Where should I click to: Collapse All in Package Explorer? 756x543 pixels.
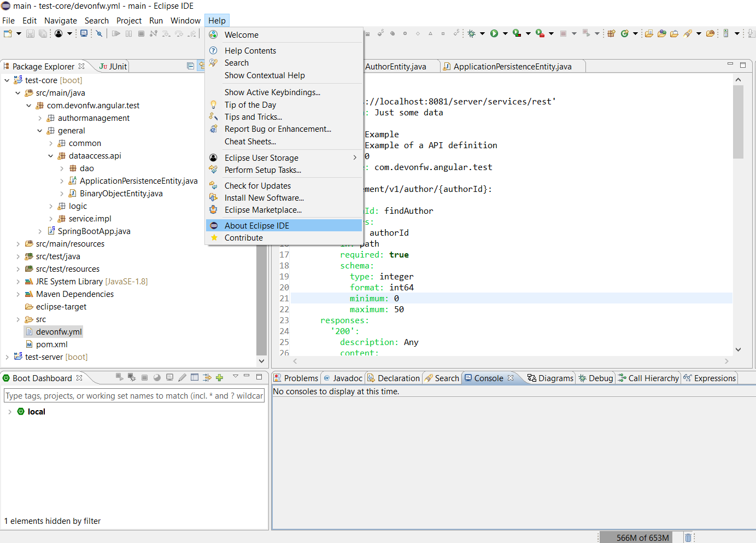click(x=190, y=66)
